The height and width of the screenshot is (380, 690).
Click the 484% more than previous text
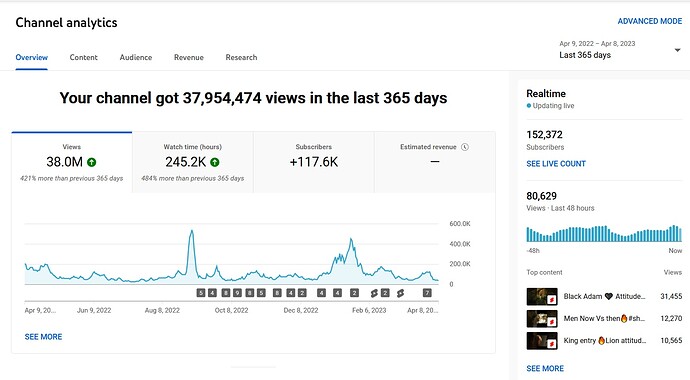click(x=193, y=178)
